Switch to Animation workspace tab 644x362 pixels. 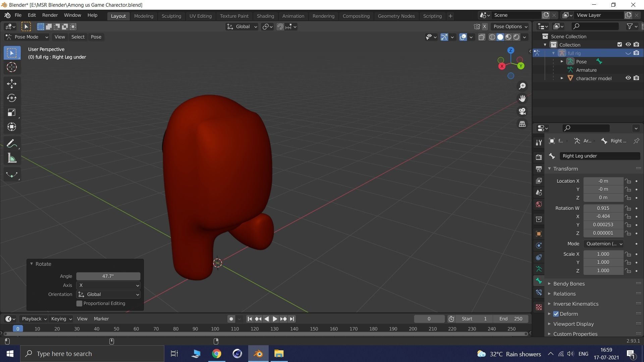(x=293, y=16)
